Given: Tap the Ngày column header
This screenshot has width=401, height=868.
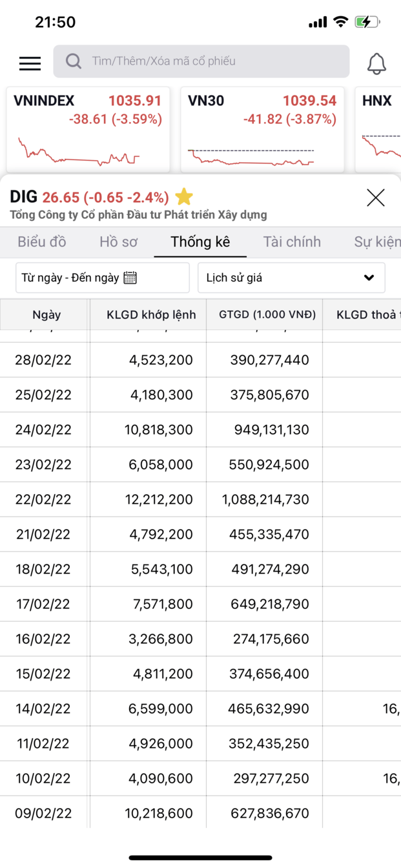Looking at the screenshot, I should pyautogui.click(x=46, y=315).
